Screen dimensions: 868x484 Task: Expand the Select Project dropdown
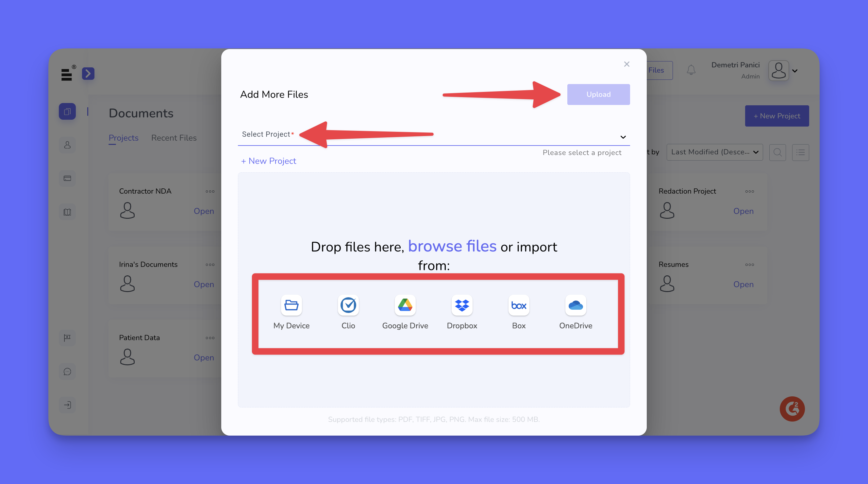click(623, 137)
